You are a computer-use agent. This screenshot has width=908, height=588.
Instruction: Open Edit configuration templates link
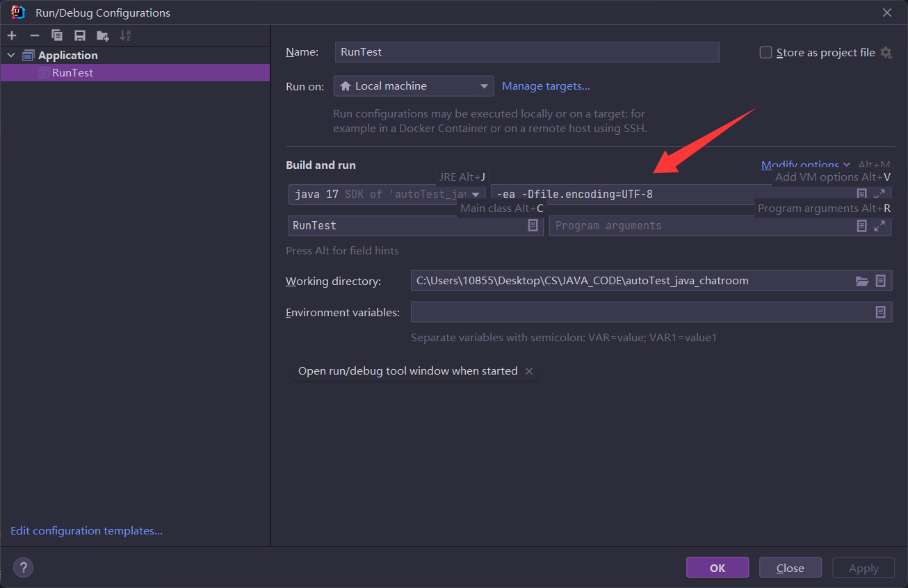tap(86, 530)
